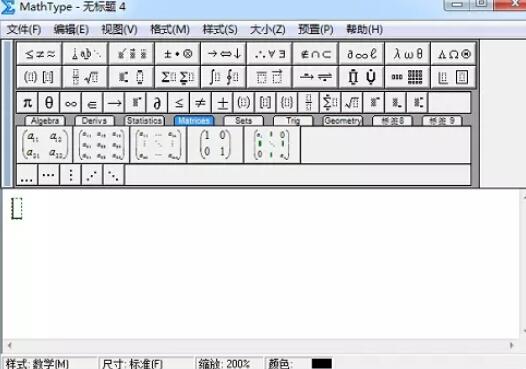
Task: Open the spaces and ellipses palette
Action: [85, 54]
